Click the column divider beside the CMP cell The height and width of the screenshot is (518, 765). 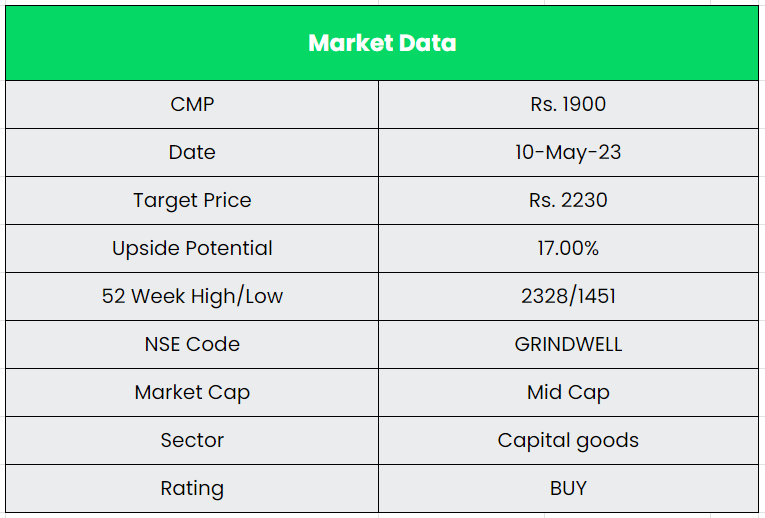pyautogui.click(x=378, y=104)
